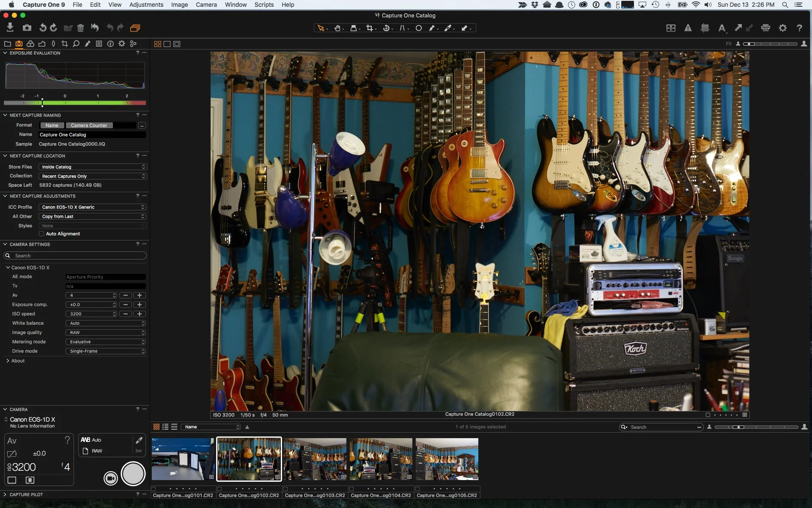Click the trash delete icon in toolbar

click(x=80, y=28)
